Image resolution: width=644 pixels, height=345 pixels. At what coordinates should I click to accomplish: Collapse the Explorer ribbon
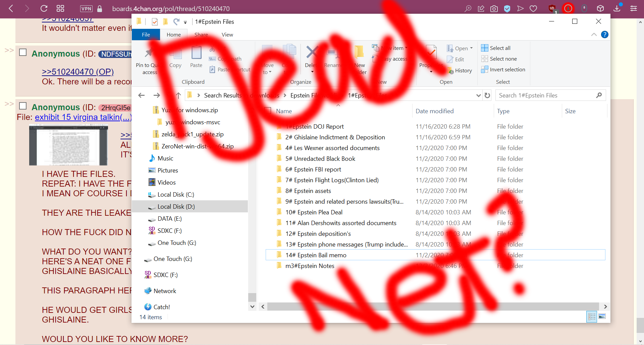[x=594, y=34]
